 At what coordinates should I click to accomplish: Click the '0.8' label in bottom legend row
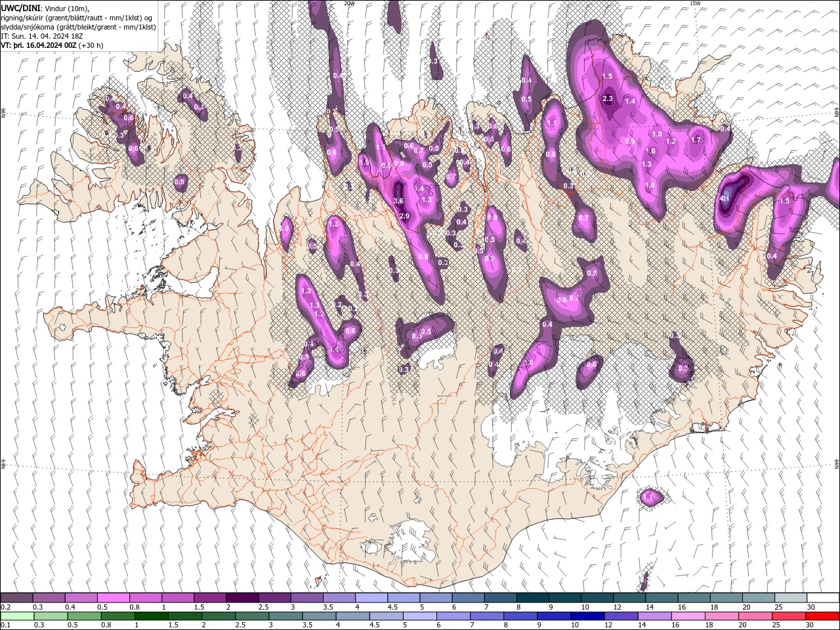point(106,625)
